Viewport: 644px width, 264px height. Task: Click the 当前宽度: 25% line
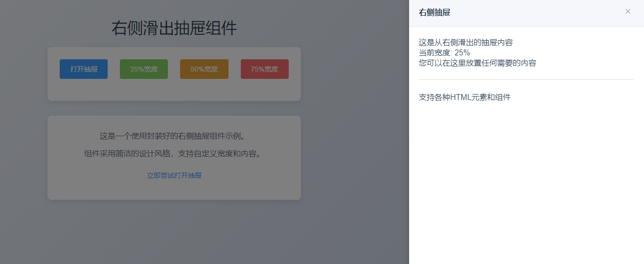coord(444,53)
